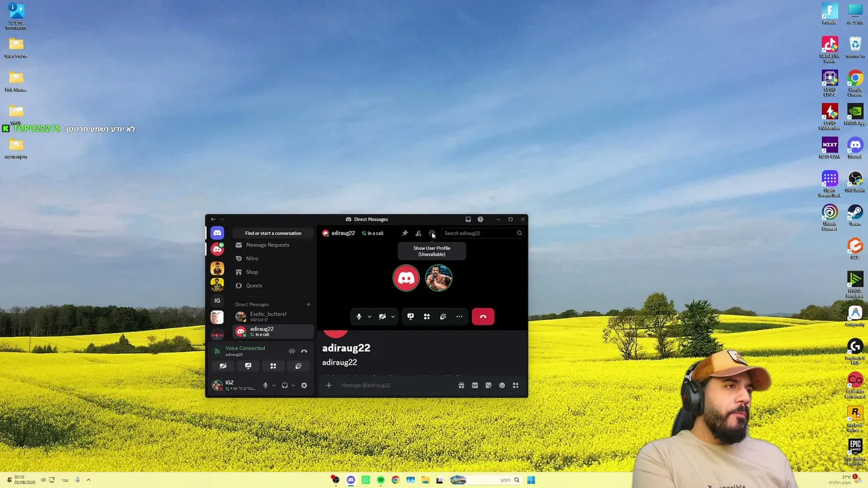The height and width of the screenshot is (488, 868).
Task: Open adiraug22 red avatar in server sidebar
Action: (217, 249)
